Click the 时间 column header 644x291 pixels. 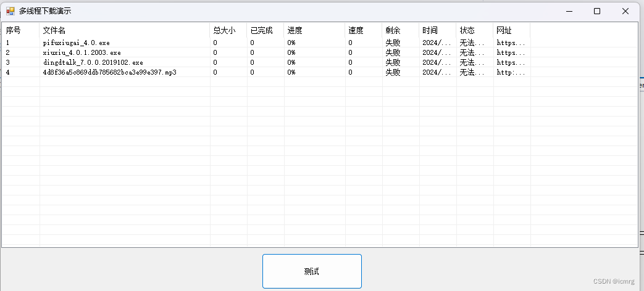click(437, 30)
